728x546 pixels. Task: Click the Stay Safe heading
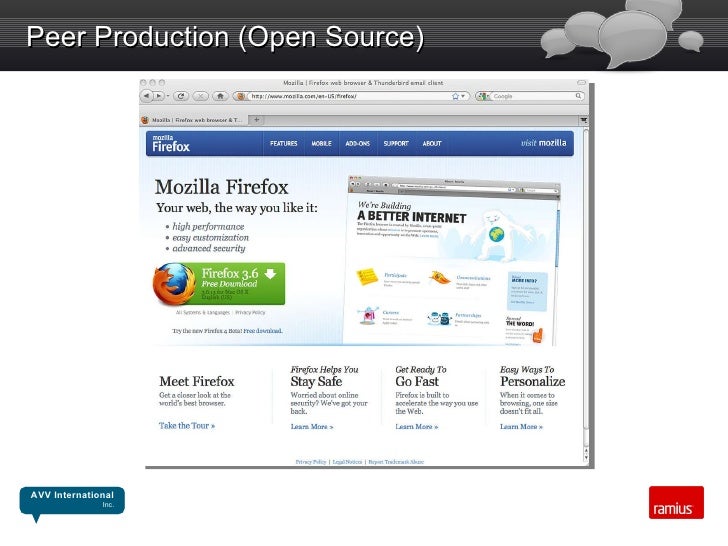[316, 382]
